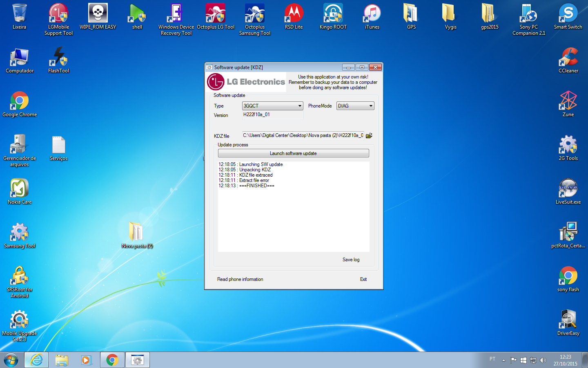Open Chrome from the taskbar

point(112,360)
